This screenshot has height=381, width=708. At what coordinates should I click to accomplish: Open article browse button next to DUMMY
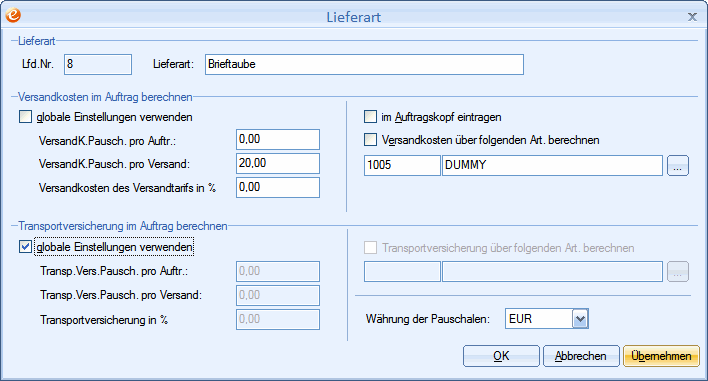click(x=678, y=166)
